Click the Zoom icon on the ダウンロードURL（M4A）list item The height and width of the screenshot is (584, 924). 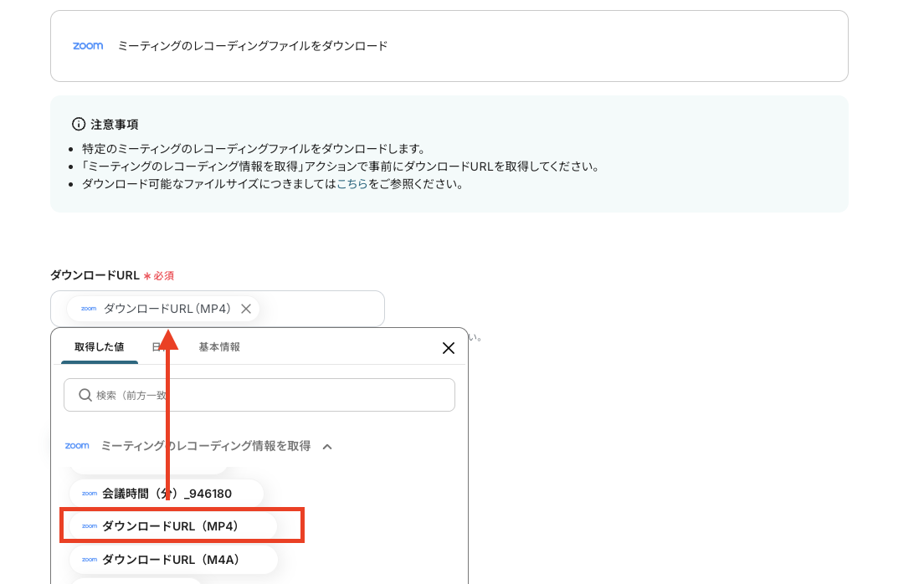(89, 559)
